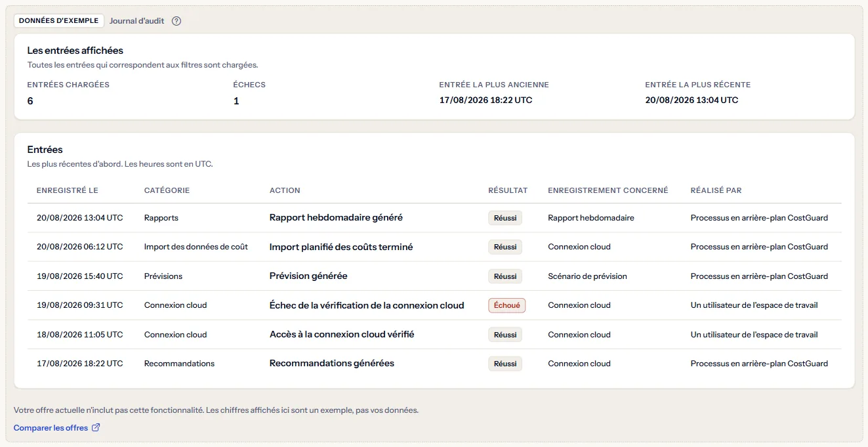
Task: Select the ENTRÉE LA PLUS RÉCENTE date value
Action: pos(692,100)
